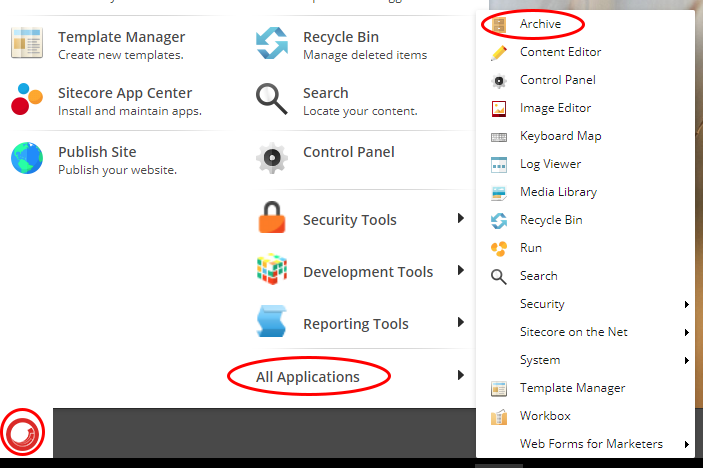Click the Search magnifier icon in submenu

[x=499, y=277]
